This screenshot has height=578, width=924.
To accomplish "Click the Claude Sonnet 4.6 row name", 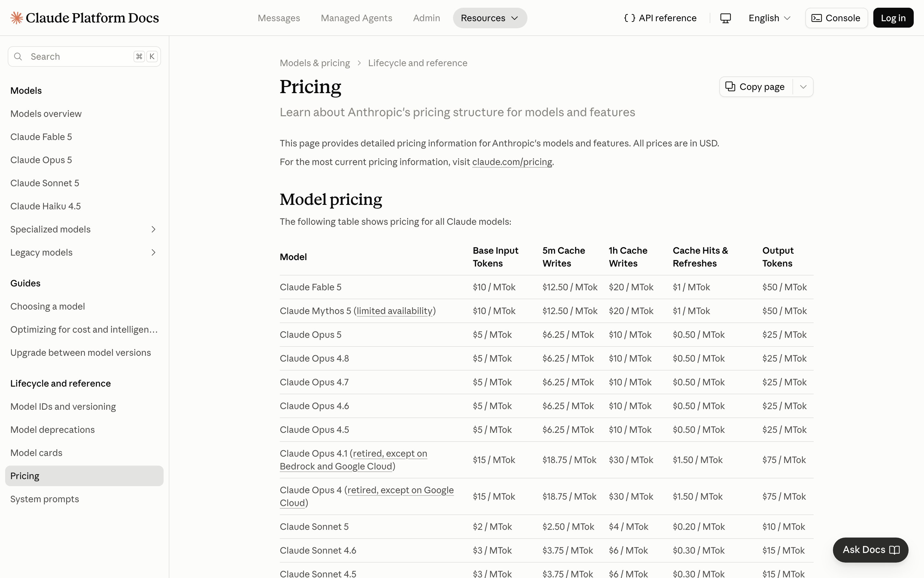I will click(x=318, y=550).
